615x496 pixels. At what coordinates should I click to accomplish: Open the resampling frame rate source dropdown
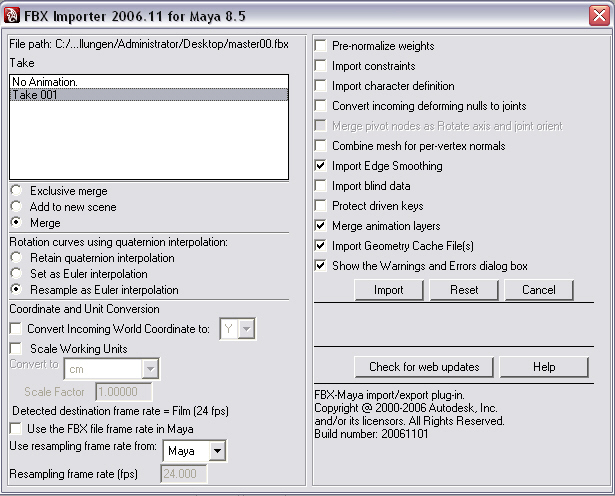pos(214,451)
